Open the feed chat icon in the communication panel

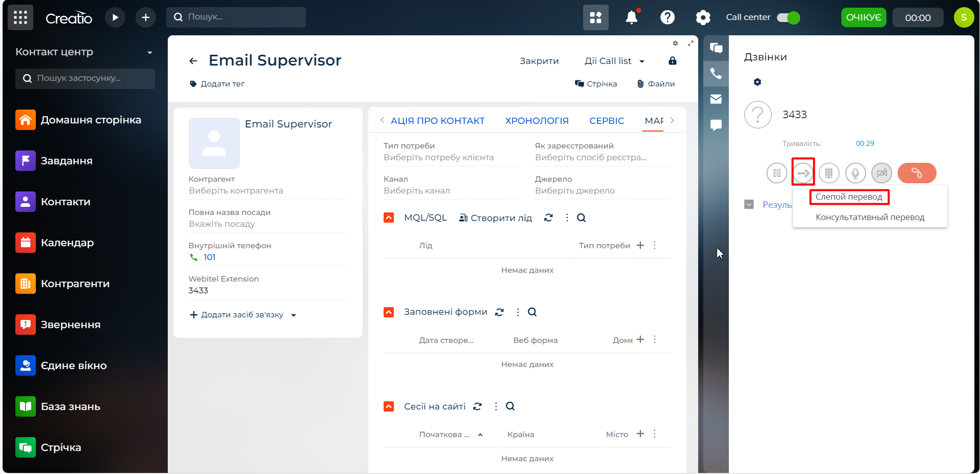point(716,48)
